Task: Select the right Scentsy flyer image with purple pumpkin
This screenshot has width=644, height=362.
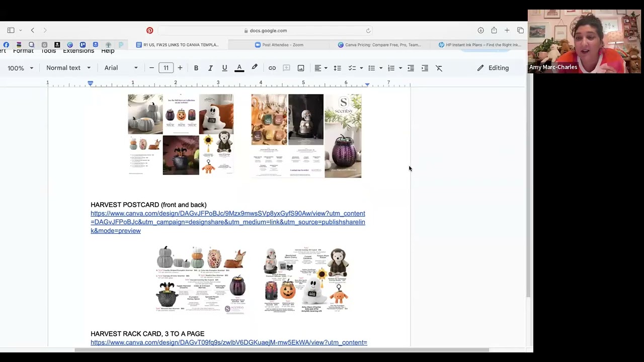Action: click(x=306, y=136)
